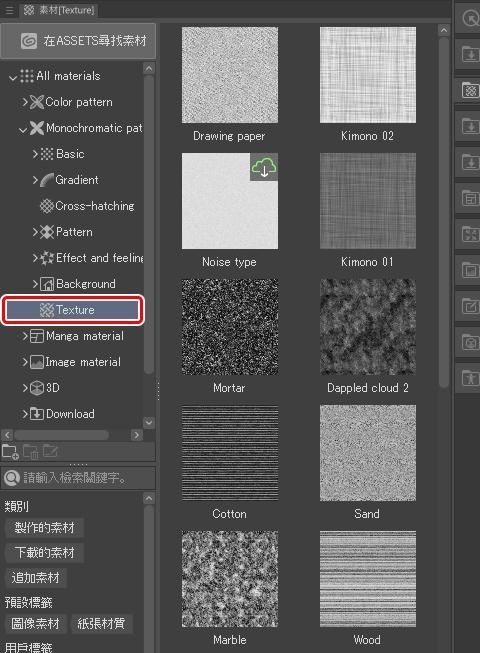Click the 追加素材 button
Screen dimensions: 480x653
click(36, 578)
